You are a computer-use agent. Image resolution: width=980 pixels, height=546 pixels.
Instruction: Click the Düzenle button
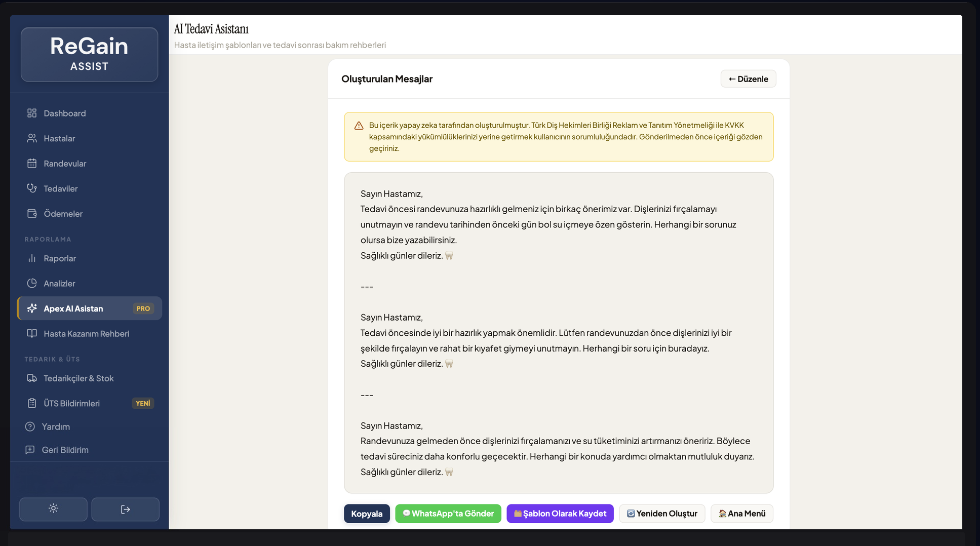tap(748, 79)
